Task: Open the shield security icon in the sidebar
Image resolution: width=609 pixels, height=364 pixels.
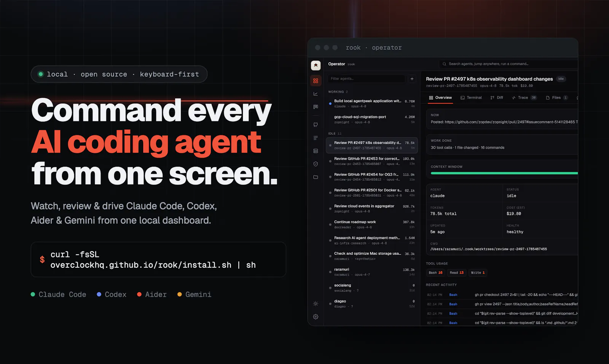Action: coord(316,164)
